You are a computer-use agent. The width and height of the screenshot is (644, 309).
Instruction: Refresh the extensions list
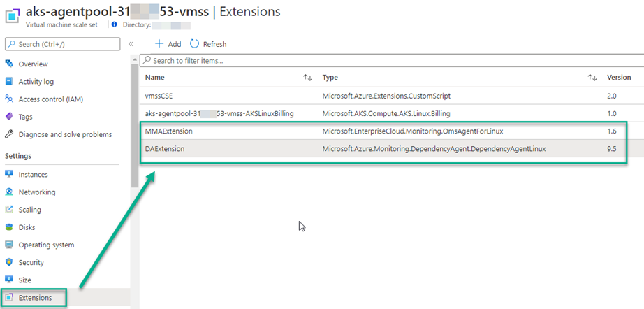208,44
